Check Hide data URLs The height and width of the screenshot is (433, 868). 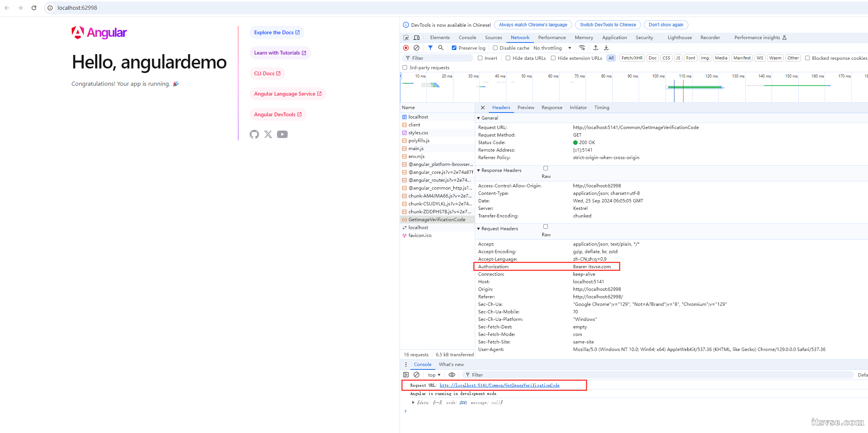point(508,58)
